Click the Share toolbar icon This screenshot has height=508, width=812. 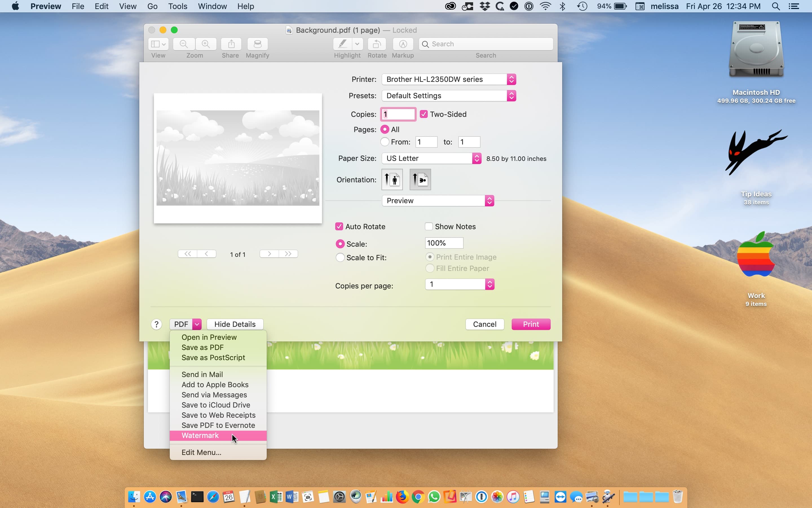231,44
